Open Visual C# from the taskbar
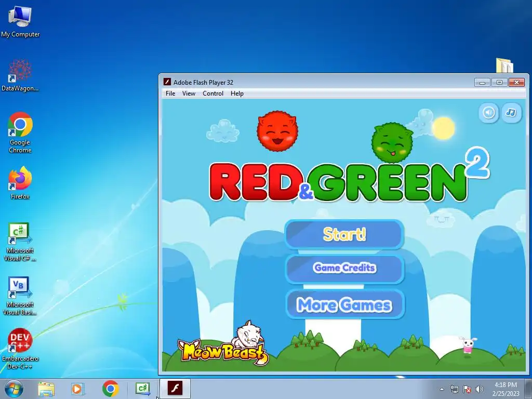 [143, 389]
